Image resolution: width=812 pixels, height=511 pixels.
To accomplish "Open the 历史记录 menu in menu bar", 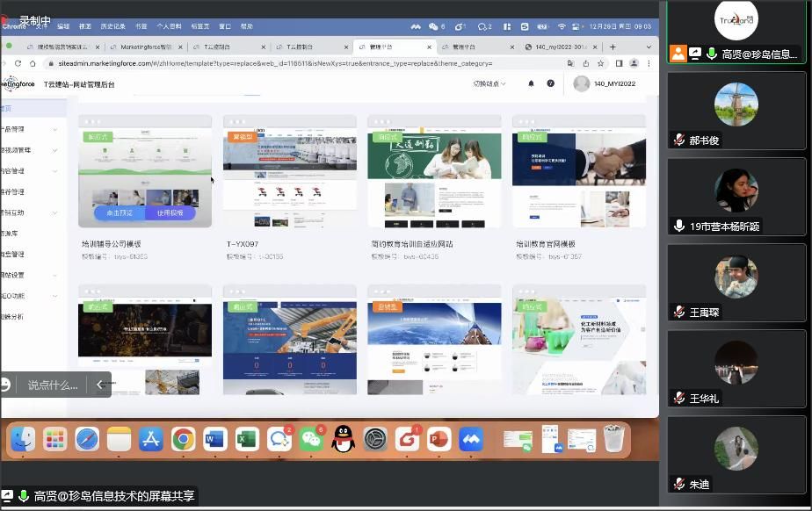I will (x=112, y=26).
